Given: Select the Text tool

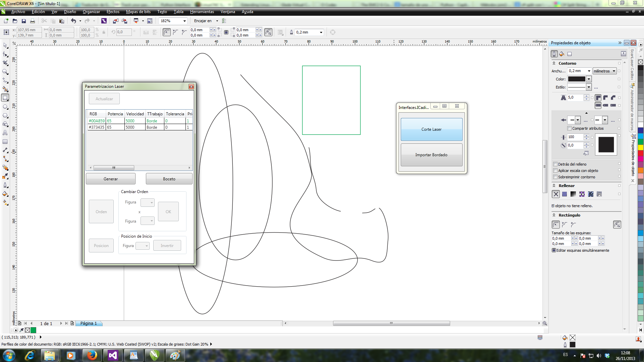Looking at the screenshot, I should click(x=5, y=133).
